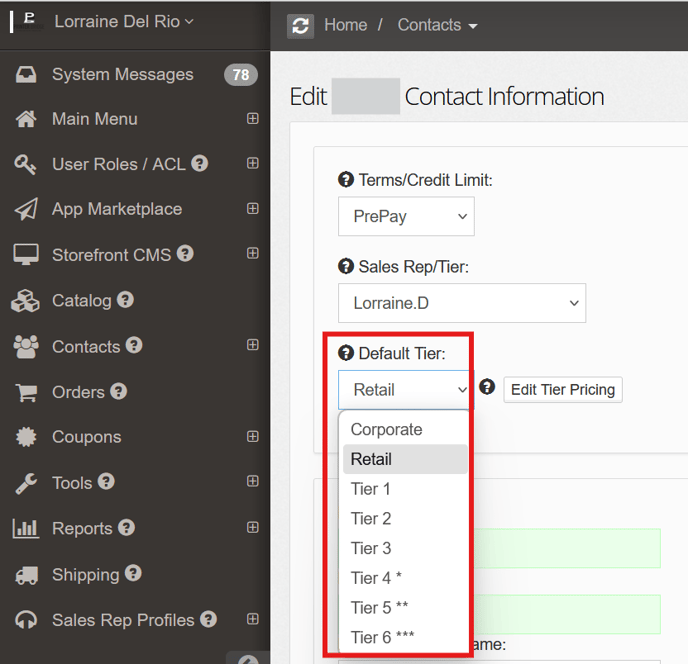
Task: Expand the Coupons plus icon
Action: coord(253,437)
